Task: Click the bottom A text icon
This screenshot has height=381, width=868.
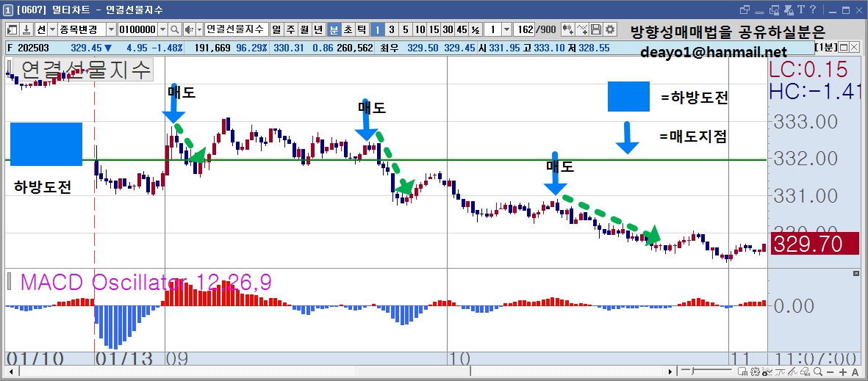Action: (856, 371)
